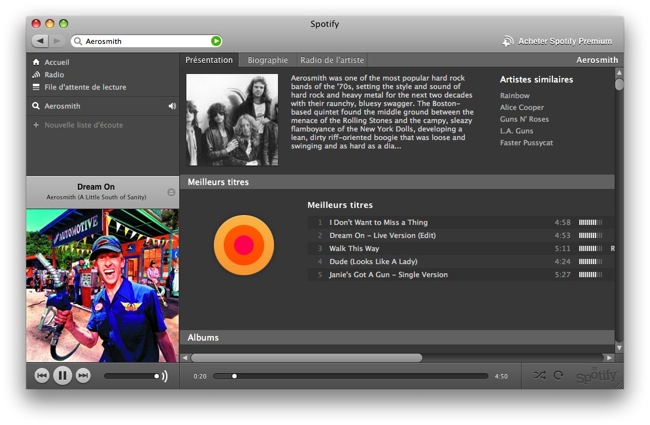Click the volume speaker icon
This screenshot has width=650, height=425.
click(x=165, y=376)
